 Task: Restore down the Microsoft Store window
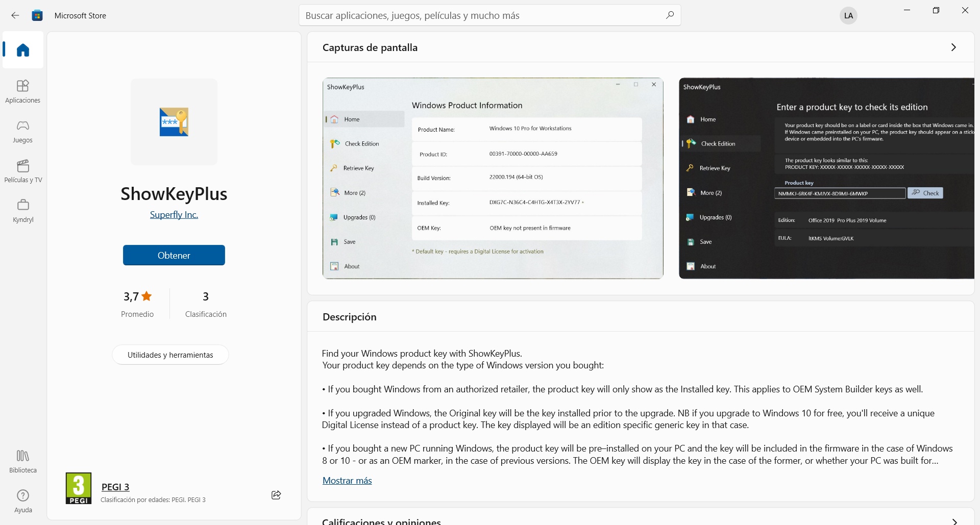pos(936,10)
